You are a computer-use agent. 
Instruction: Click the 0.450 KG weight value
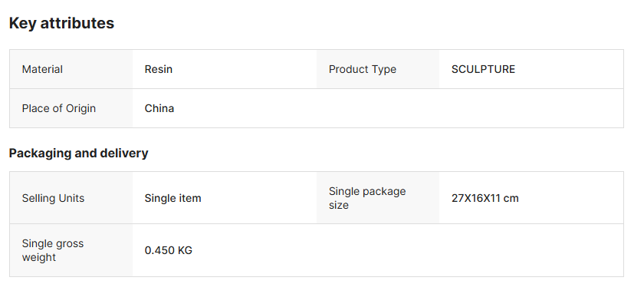tap(169, 250)
